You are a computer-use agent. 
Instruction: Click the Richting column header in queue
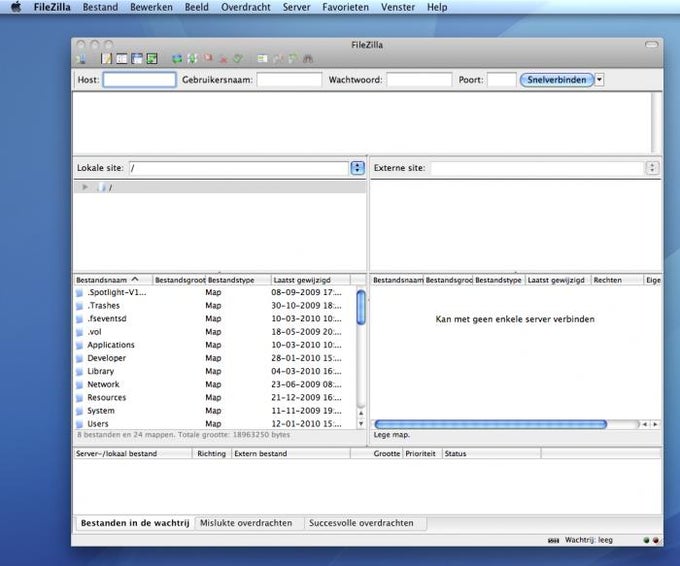tap(212, 454)
